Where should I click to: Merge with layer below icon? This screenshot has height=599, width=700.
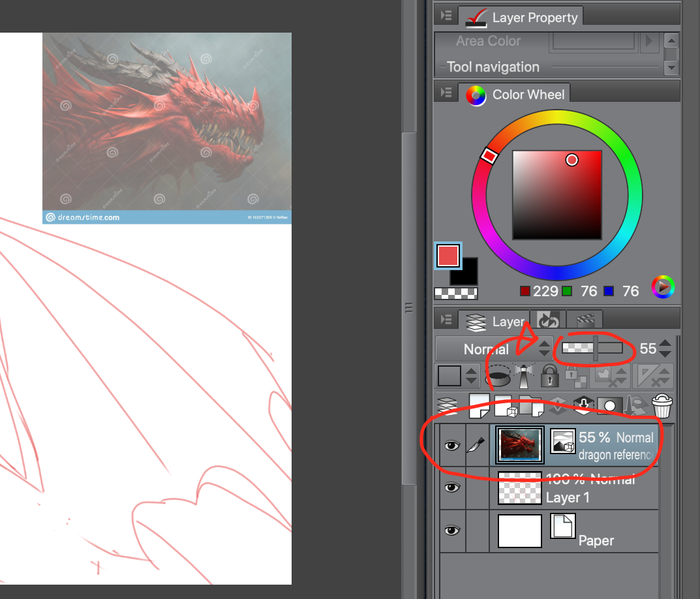point(583,405)
